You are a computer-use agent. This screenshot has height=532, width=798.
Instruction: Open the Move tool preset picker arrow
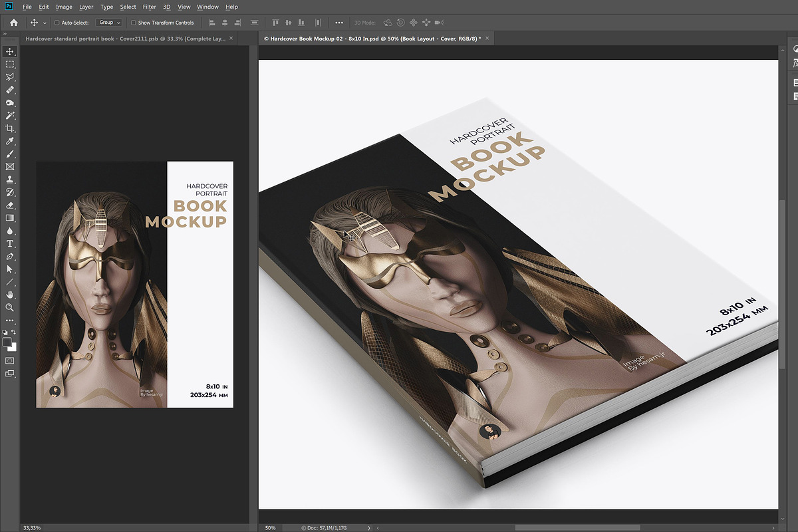pyautogui.click(x=45, y=23)
